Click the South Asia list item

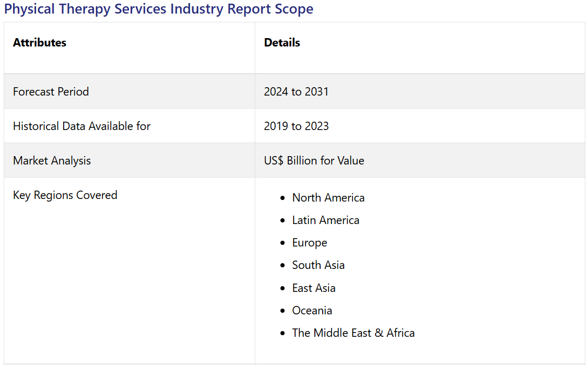pos(318,265)
